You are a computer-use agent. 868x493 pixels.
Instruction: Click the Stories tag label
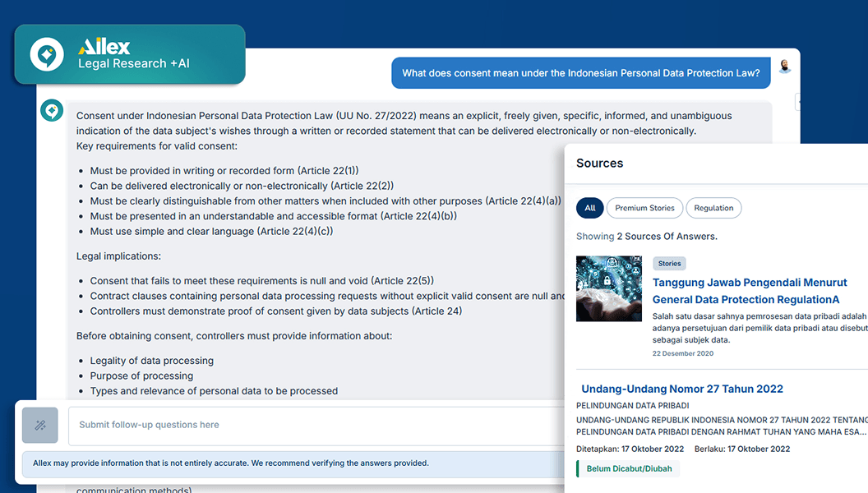pyautogui.click(x=669, y=264)
